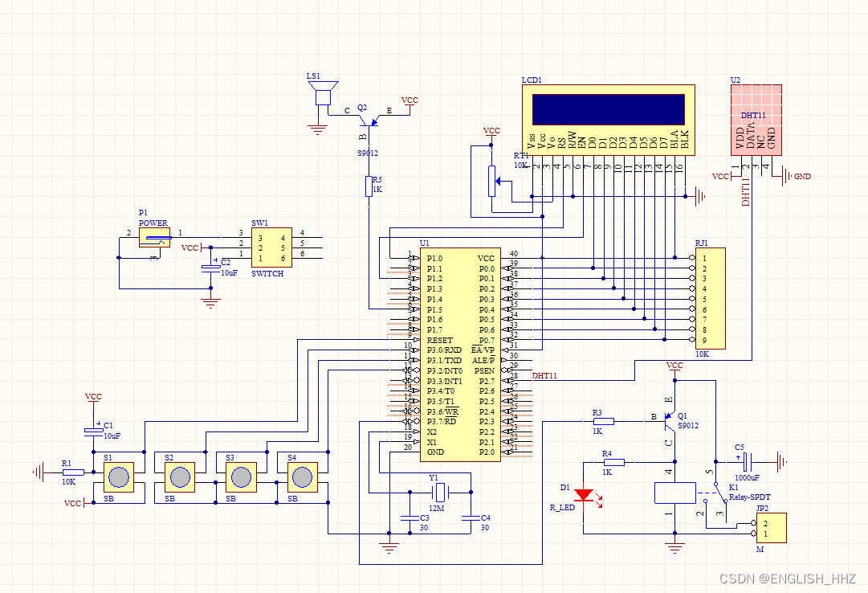Viewport: 868px width, 593px height.
Task: Select the JP2 connector body
Action: click(771, 528)
